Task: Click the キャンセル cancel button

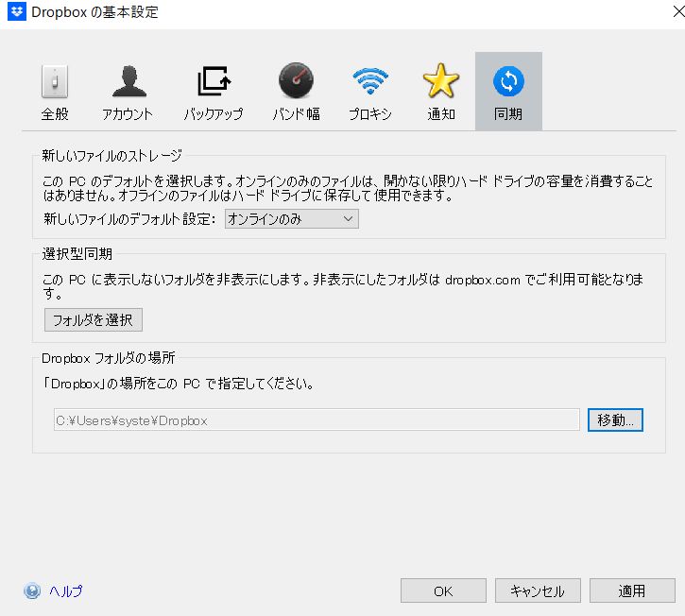Action: 538,590
